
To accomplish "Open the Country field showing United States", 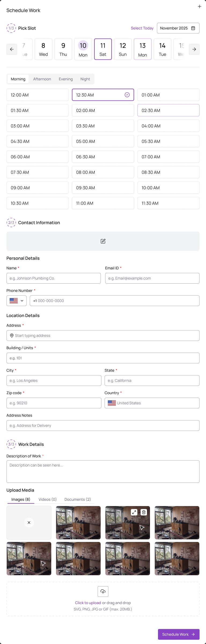I will click(152, 403).
